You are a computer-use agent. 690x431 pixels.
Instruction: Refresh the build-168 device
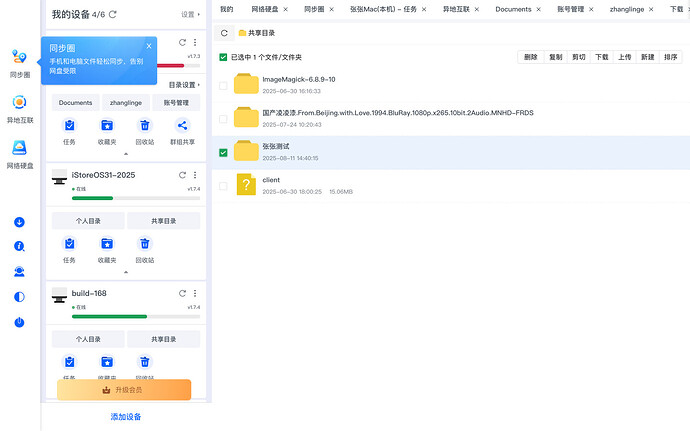point(182,293)
